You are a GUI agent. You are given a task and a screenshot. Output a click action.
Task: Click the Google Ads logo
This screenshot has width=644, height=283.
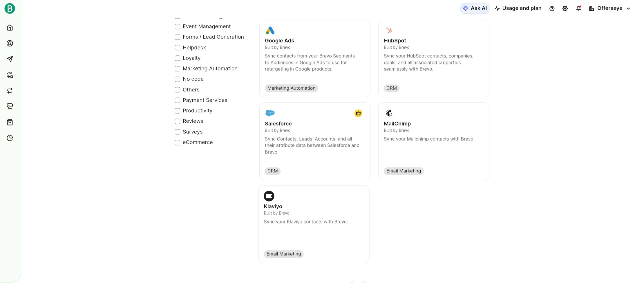pyautogui.click(x=270, y=30)
